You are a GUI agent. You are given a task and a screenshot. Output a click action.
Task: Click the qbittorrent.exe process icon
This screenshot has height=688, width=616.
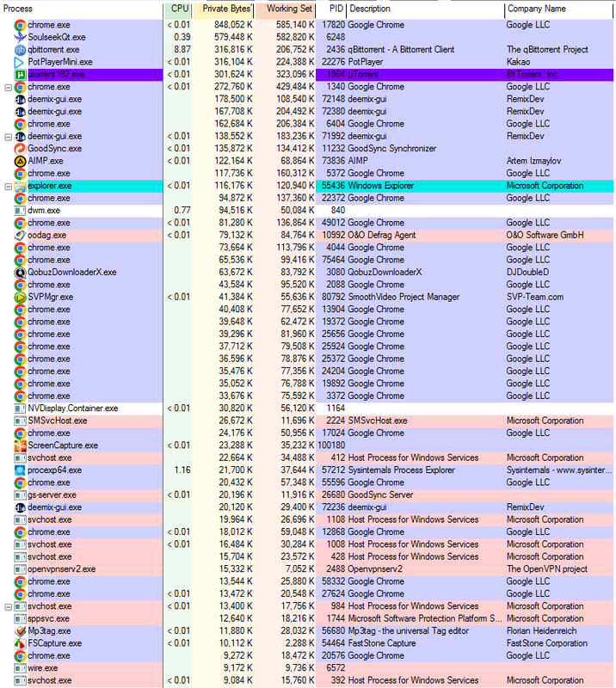tap(20, 50)
